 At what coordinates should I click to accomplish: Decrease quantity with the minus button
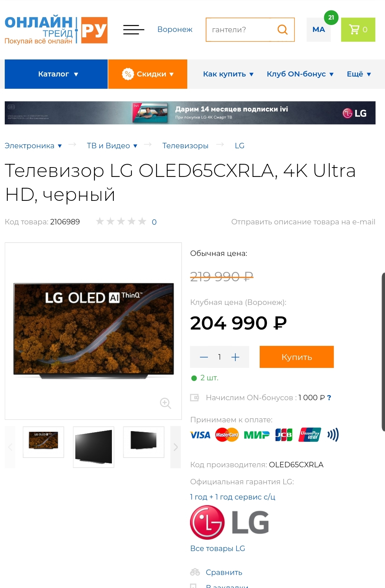(x=204, y=357)
